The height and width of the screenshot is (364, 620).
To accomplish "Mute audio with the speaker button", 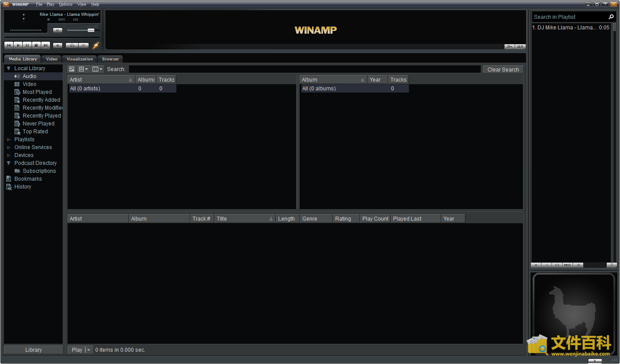I will click(x=57, y=30).
